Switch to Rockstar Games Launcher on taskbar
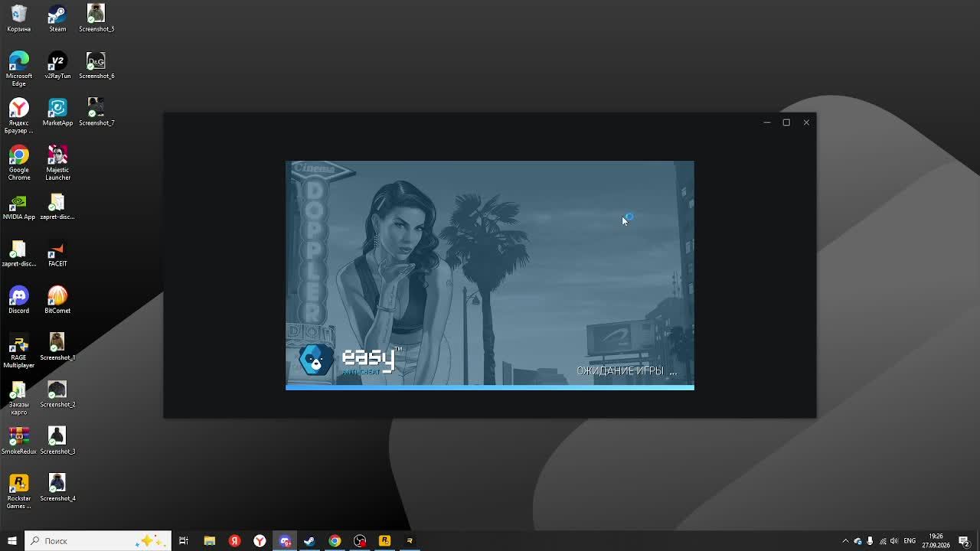The width and height of the screenshot is (980, 551). 384,541
